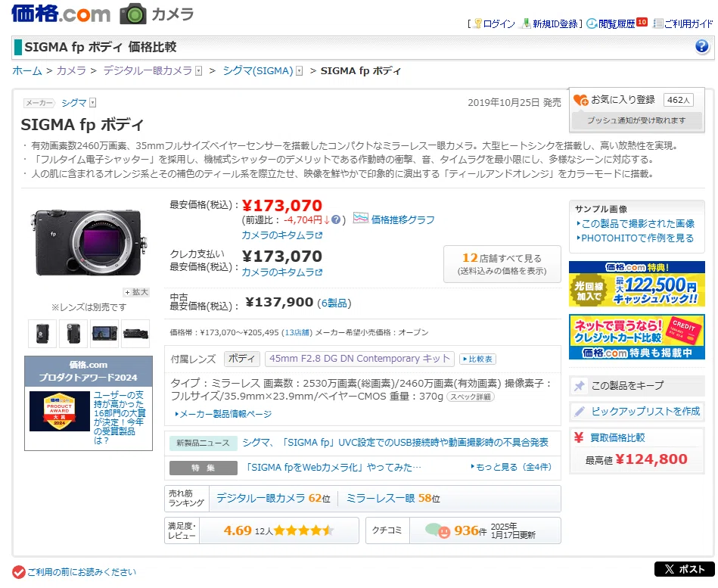Click もっと見る (全4件) link
Screen dimensions: 718x588
click(511, 467)
